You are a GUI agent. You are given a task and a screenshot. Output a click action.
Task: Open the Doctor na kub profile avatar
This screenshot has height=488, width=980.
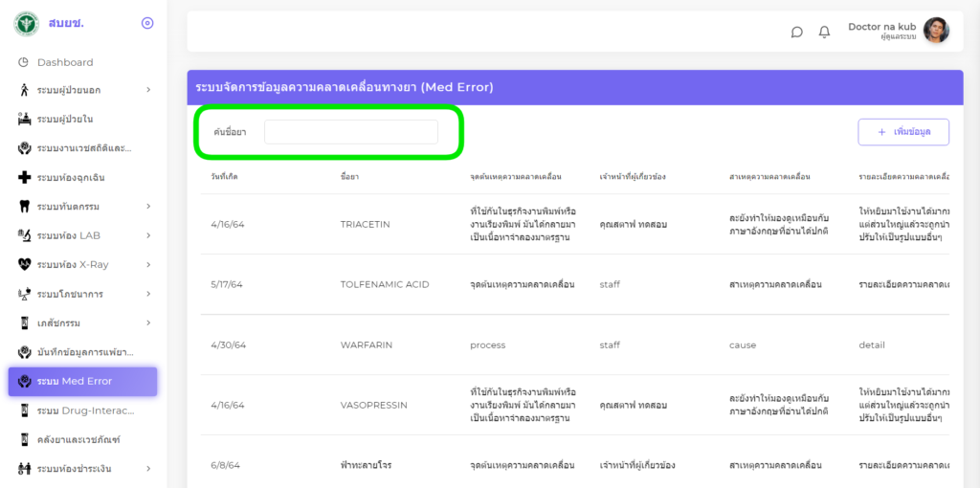coord(936,31)
